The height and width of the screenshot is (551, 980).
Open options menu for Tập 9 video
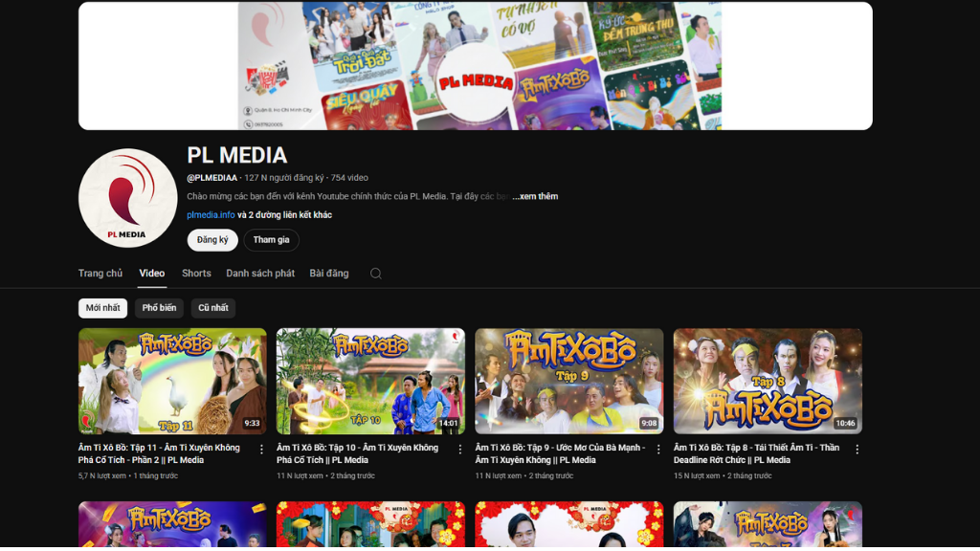(658, 450)
